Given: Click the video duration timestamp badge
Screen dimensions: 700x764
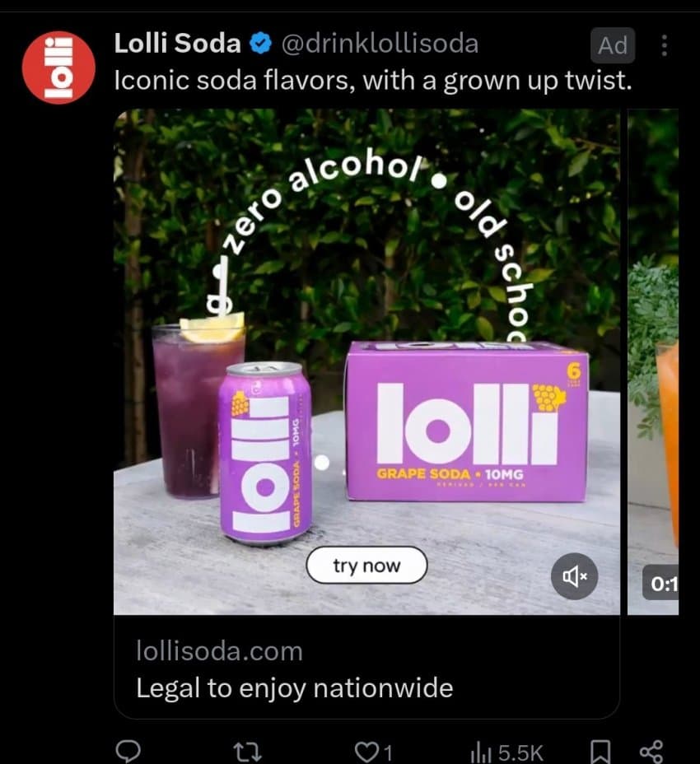Looking at the screenshot, I should tap(660, 583).
